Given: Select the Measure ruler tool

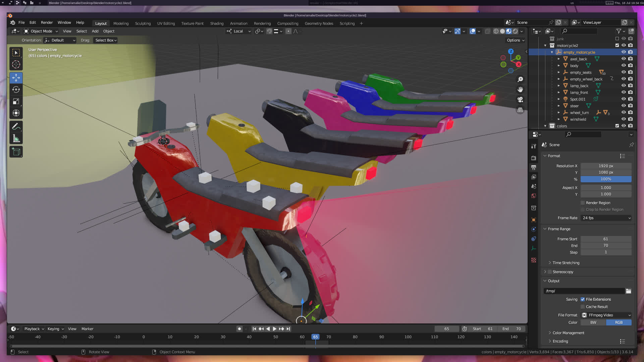Looking at the screenshot, I should pos(16,138).
